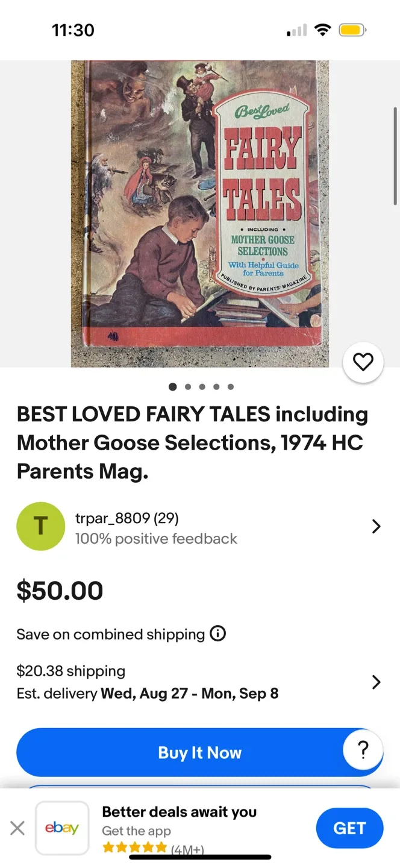Select the last carousel page dot
The width and height of the screenshot is (400, 868).
tap(231, 386)
